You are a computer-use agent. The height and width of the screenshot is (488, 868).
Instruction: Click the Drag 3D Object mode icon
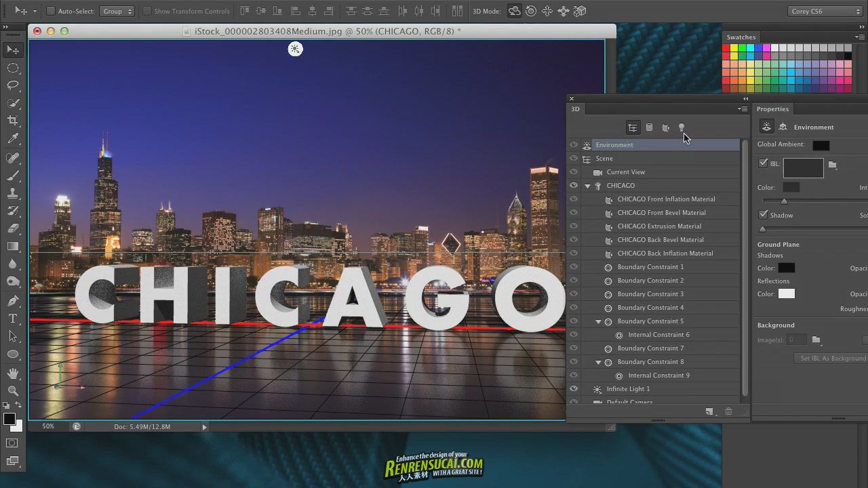(x=547, y=11)
